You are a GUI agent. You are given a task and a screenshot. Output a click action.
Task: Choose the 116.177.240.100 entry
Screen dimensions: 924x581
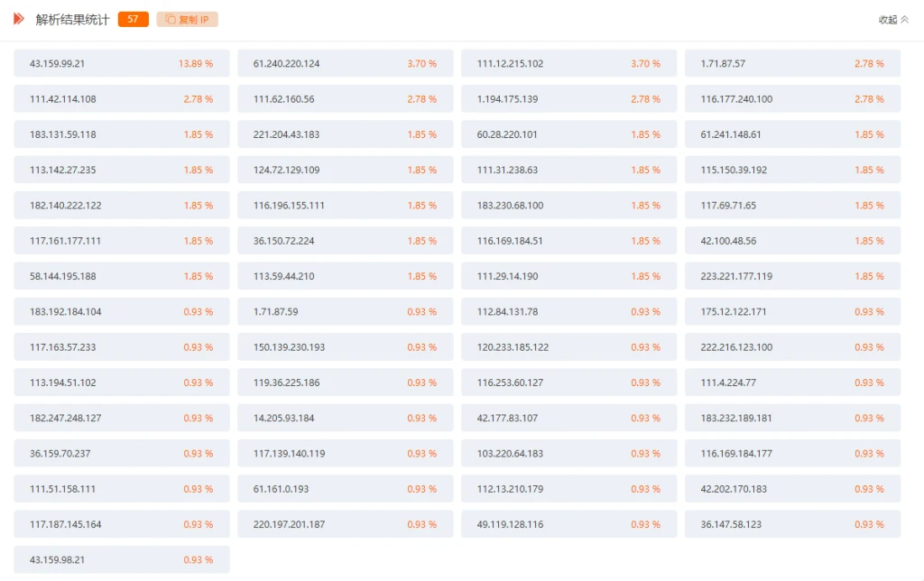click(736, 99)
